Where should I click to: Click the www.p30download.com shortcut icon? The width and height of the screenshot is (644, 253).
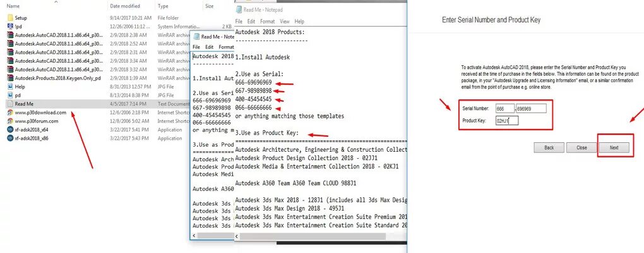click(x=10, y=113)
